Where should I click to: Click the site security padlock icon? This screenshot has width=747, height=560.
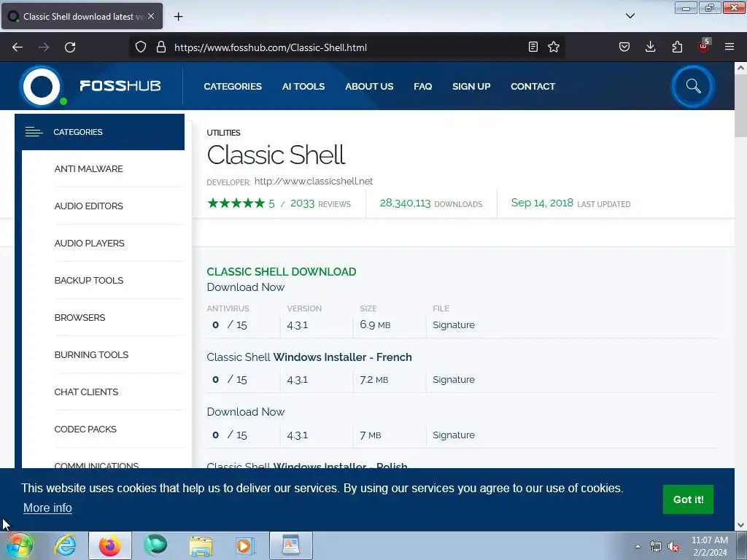point(161,47)
